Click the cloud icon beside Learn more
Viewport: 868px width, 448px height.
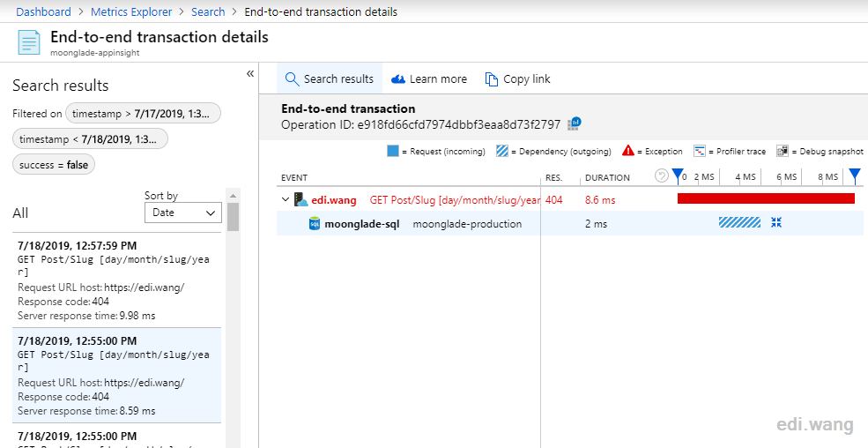(x=398, y=79)
